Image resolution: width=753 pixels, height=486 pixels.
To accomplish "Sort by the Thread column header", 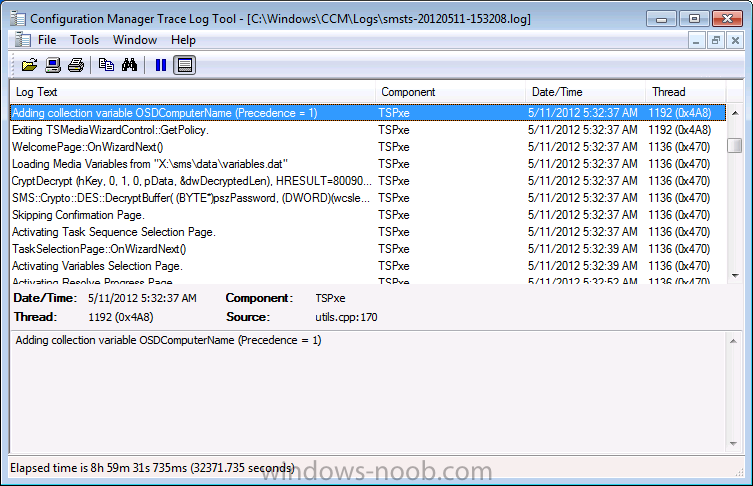I will [686, 92].
